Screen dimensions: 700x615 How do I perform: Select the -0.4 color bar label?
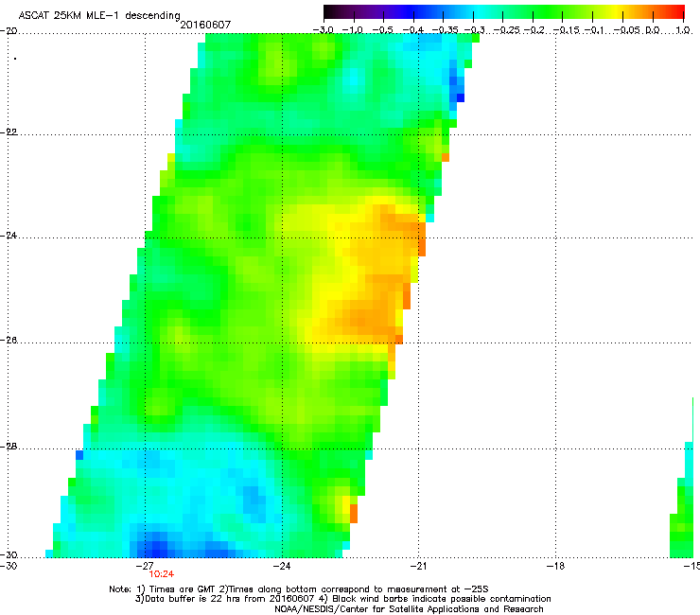(413, 30)
